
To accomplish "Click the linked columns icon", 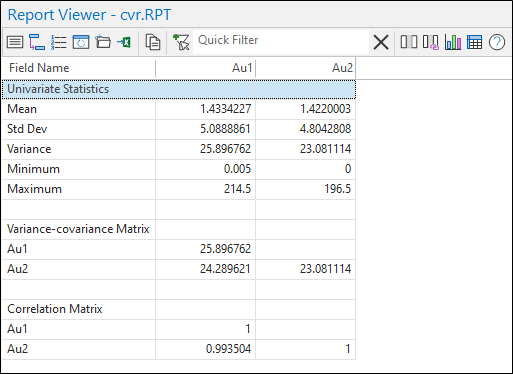I will point(431,42).
